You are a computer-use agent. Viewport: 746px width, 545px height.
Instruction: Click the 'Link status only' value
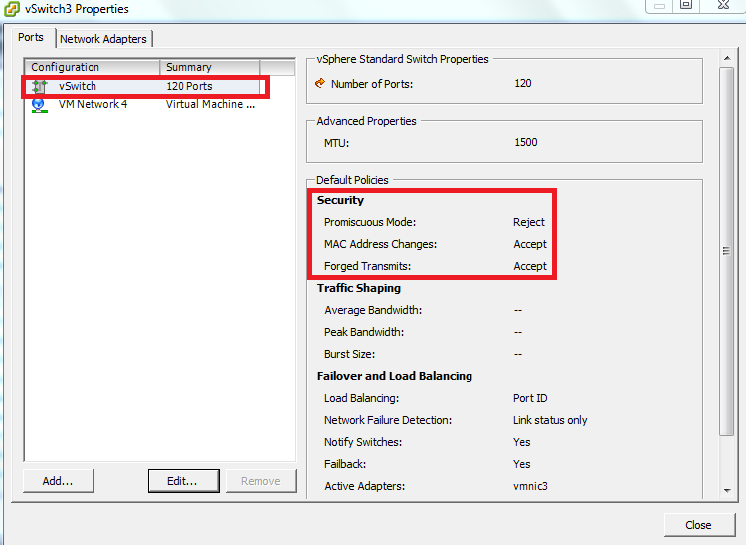550,420
